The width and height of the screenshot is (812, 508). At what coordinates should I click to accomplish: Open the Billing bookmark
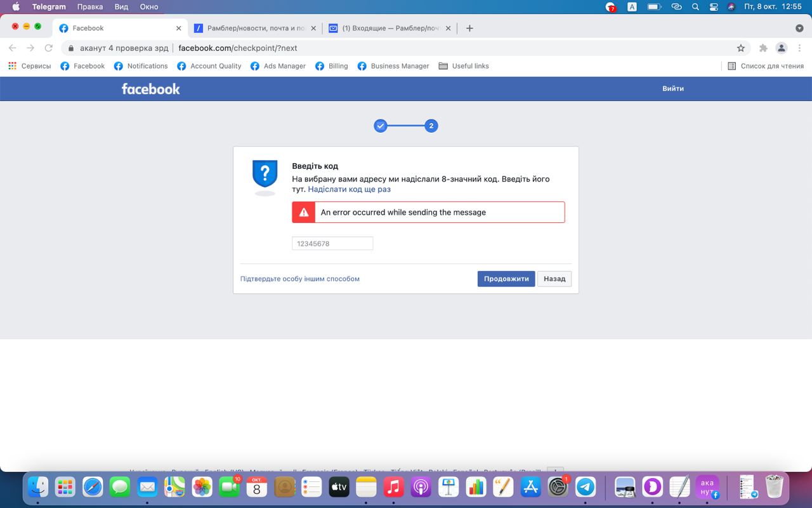coord(332,66)
